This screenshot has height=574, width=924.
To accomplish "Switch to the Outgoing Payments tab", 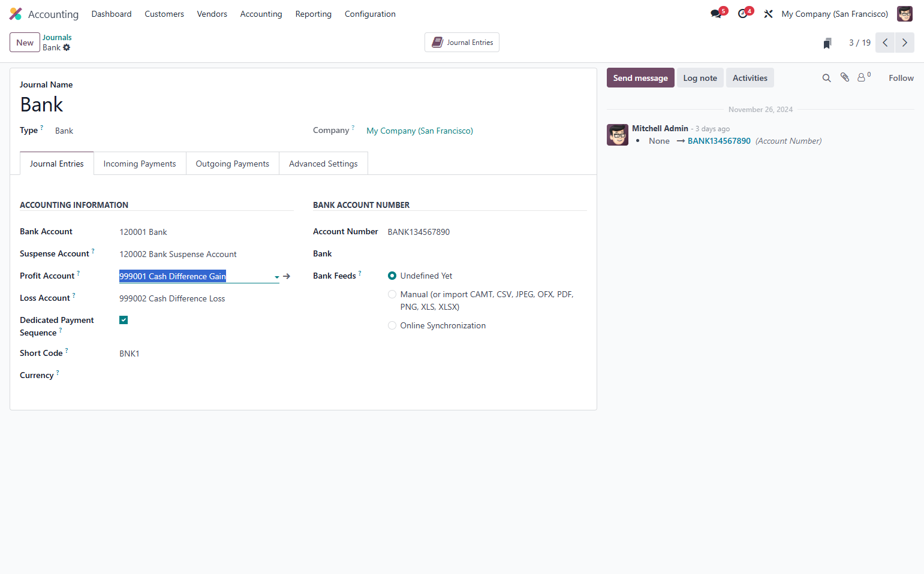I will [233, 164].
